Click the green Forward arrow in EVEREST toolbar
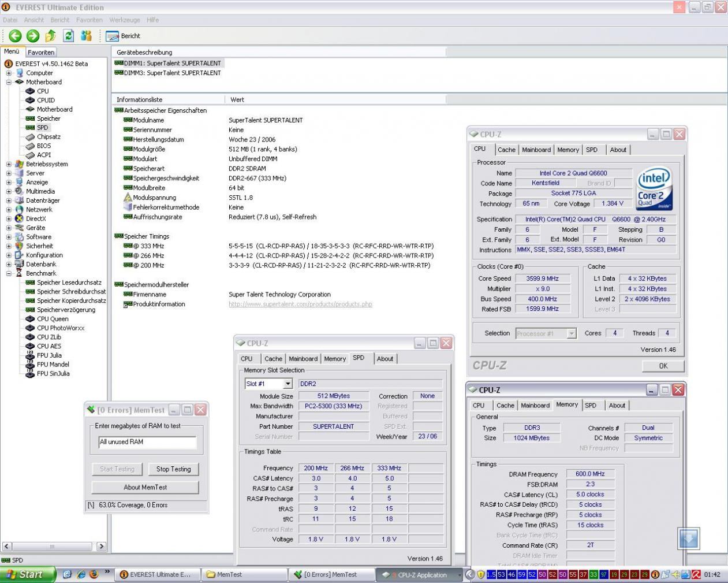This screenshot has height=583, width=728. click(33, 36)
